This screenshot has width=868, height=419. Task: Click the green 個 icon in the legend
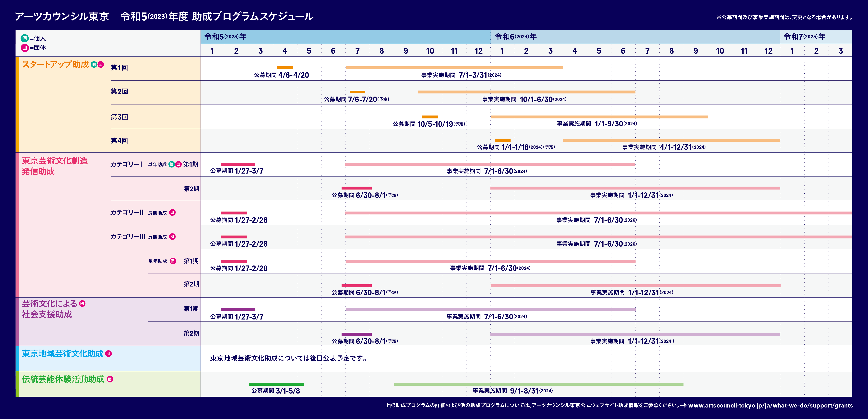[25, 38]
